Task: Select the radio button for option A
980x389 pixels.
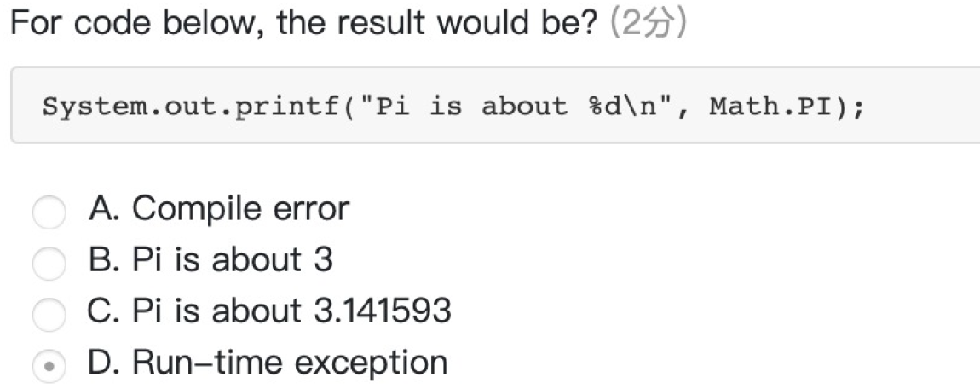Action: [x=49, y=212]
